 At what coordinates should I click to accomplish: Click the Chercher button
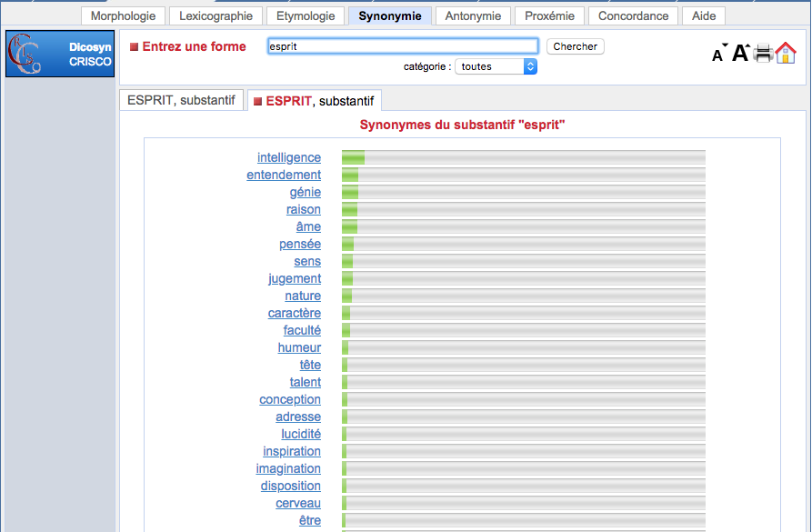576,46
